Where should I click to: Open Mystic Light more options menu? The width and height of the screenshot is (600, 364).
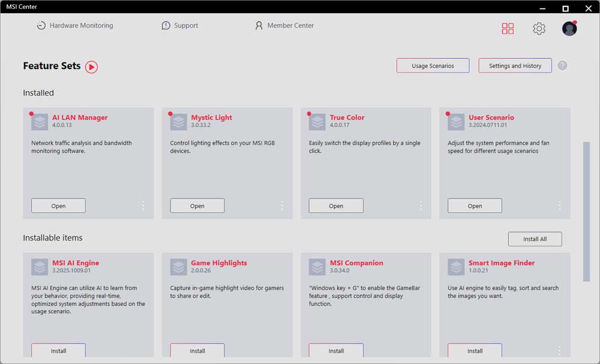click(x=282, y=206)
